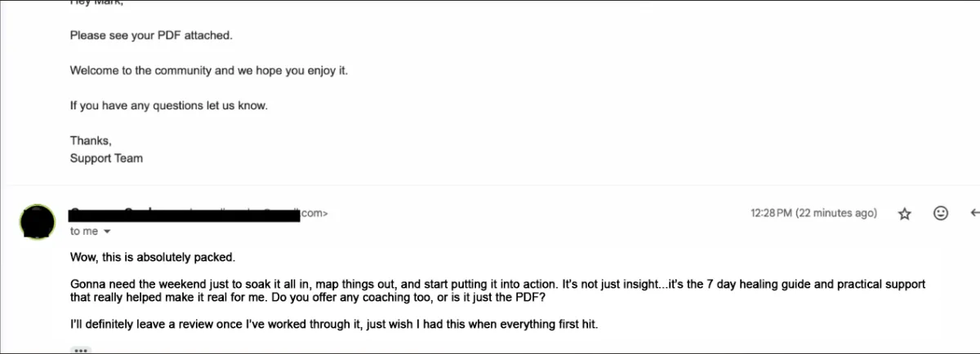Click the "Thanks," closing line
The height and width of the screenshot is (354, 980).
91,141
